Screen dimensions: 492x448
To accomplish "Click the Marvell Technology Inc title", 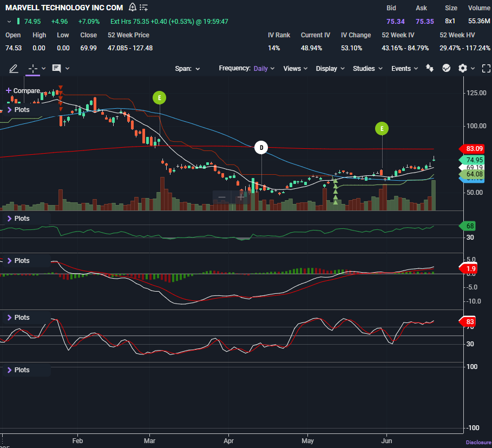I will pyautogui.click(x=64, y=8).
